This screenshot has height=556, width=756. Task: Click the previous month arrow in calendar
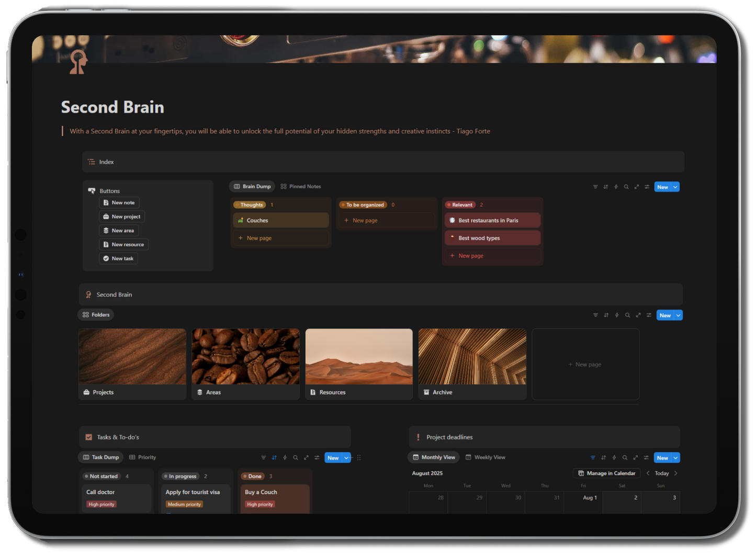click(x=648, y=473)
